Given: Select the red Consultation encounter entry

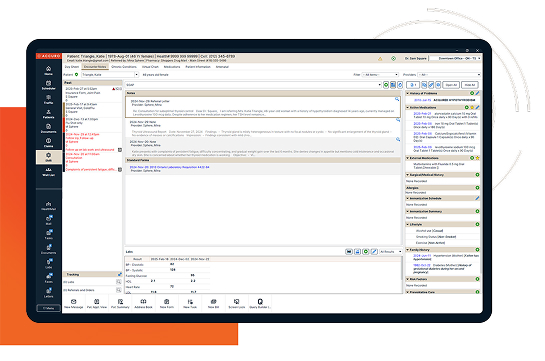Looking at the screenshot, I should tap(92, 161).
